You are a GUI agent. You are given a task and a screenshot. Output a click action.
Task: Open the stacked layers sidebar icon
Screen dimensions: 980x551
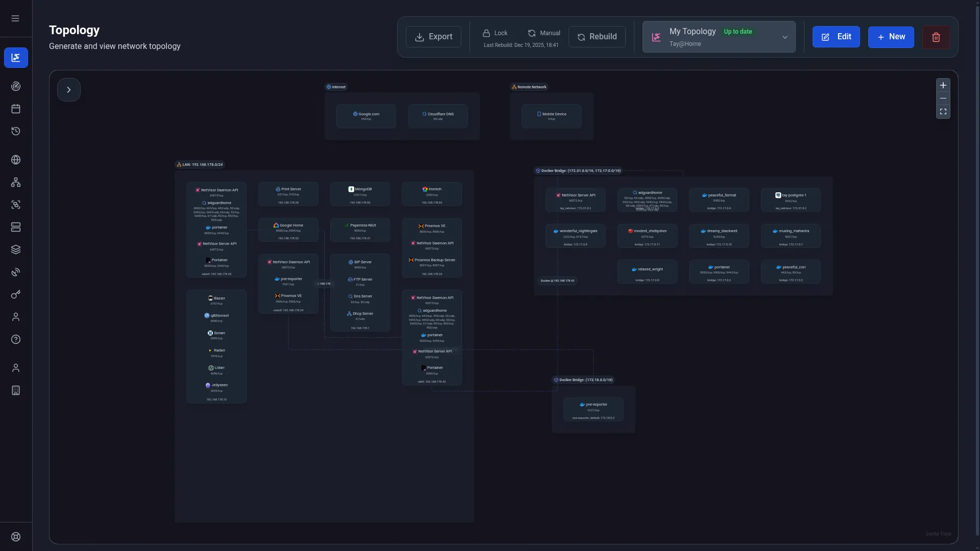click(x=16, y=249)
